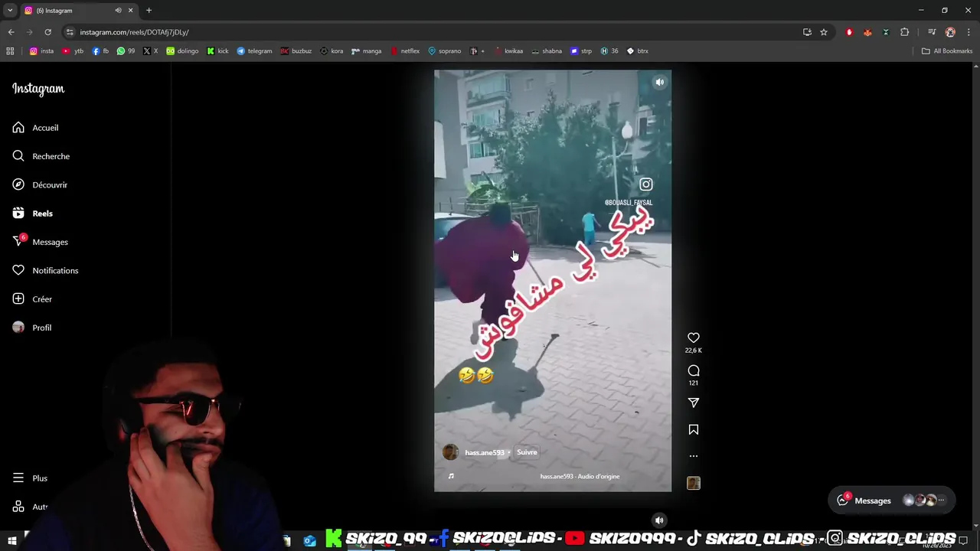Open the 'shabna' bookmark
The image size is (980, 551).
[x=546, y=51]
